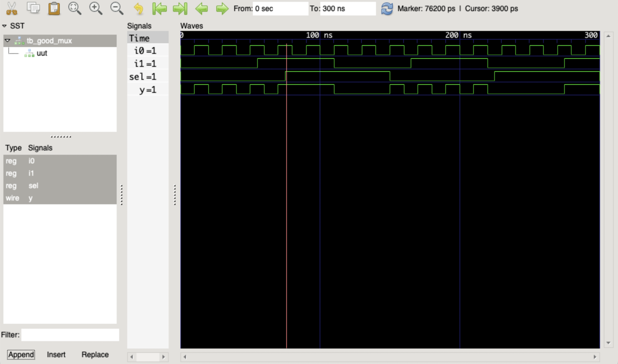
Task: Jump to end of waveform time
Action: coord(180,8)
